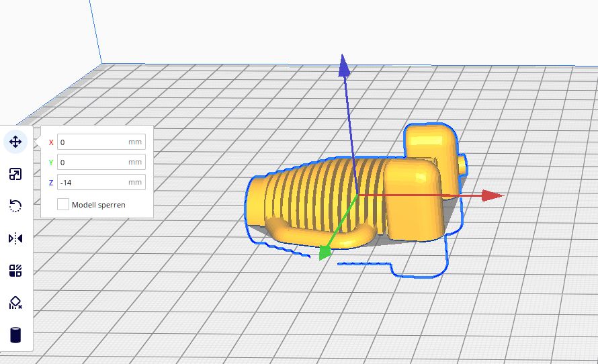Click the Z position input field
The height and width of the screenshot is (364, 598).
pos(101,182)
